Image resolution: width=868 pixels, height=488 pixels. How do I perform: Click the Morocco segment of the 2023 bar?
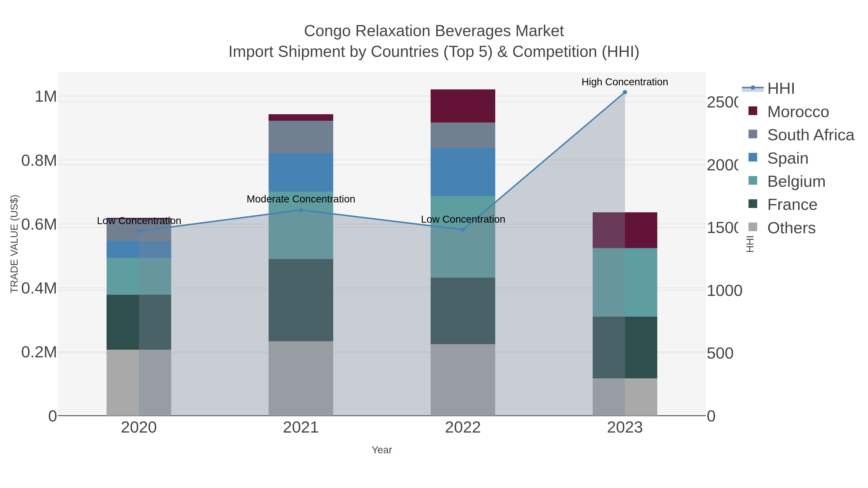pos(625,230)
